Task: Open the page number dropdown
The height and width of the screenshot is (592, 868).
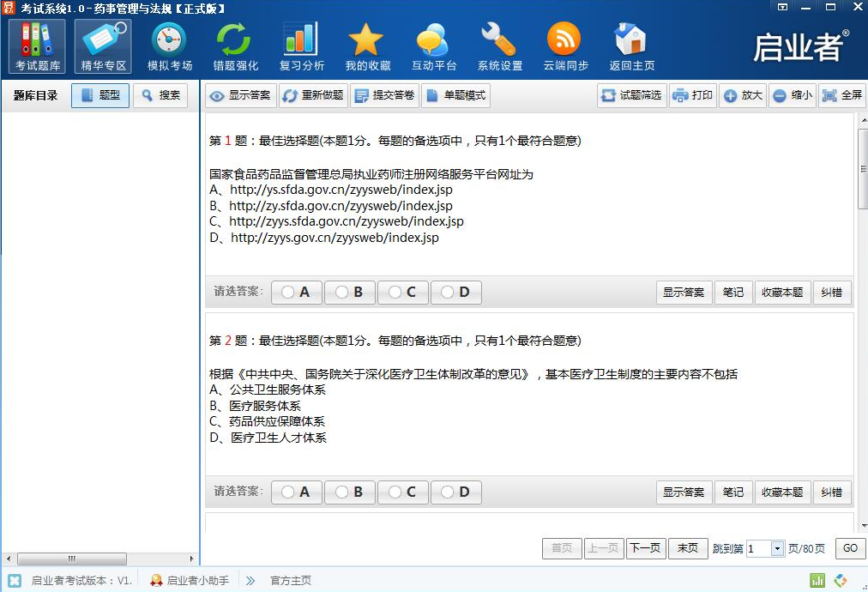Action: pos(777,549)
